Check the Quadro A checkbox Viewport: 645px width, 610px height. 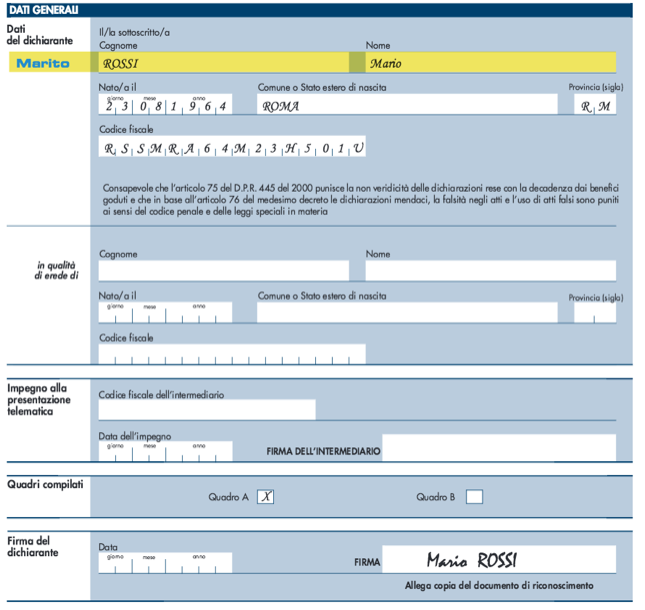pyautogui.click(x=266, y=496)
